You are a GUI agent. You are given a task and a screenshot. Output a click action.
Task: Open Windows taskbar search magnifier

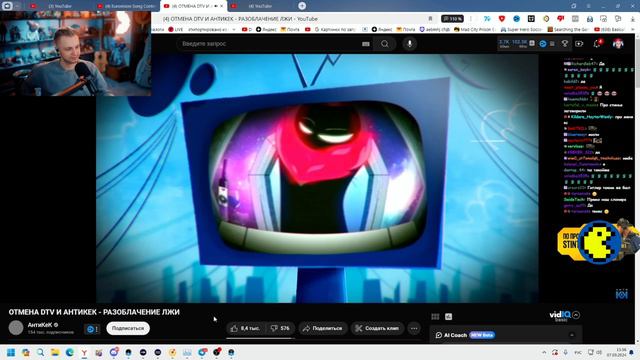tap(40, 352)
